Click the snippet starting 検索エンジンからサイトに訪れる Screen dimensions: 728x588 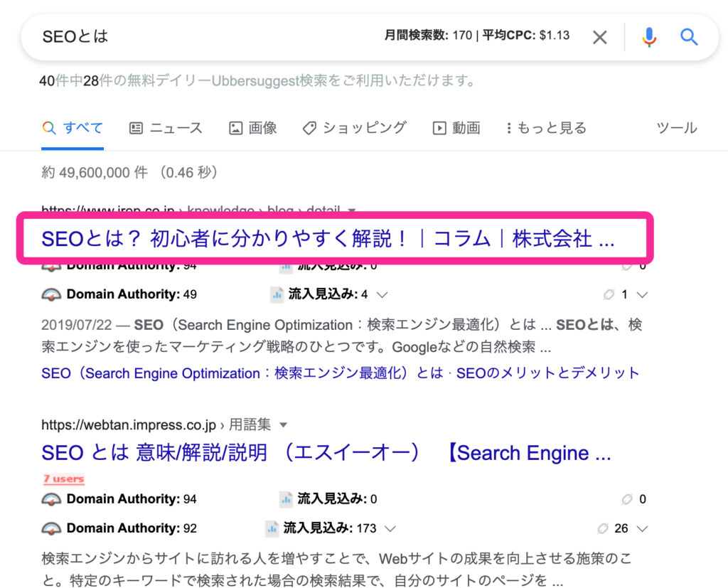click(336, 570)
